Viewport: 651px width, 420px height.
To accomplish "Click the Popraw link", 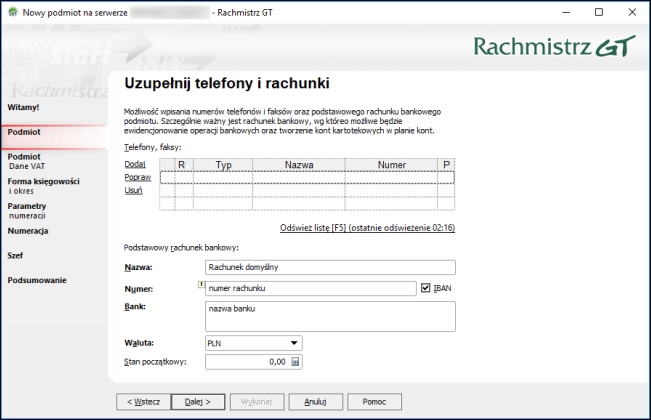I will [x=138, y=177].
